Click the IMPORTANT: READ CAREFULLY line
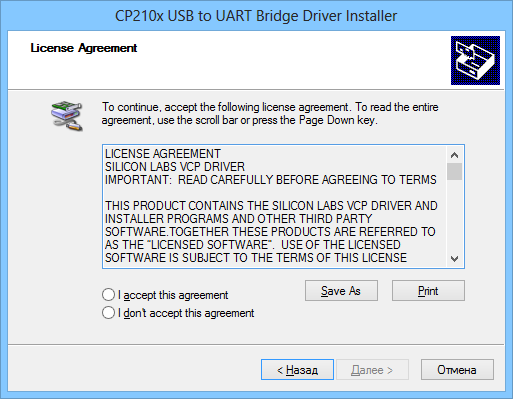The height and width of the screenshot is (399, 513). [271, 180]
